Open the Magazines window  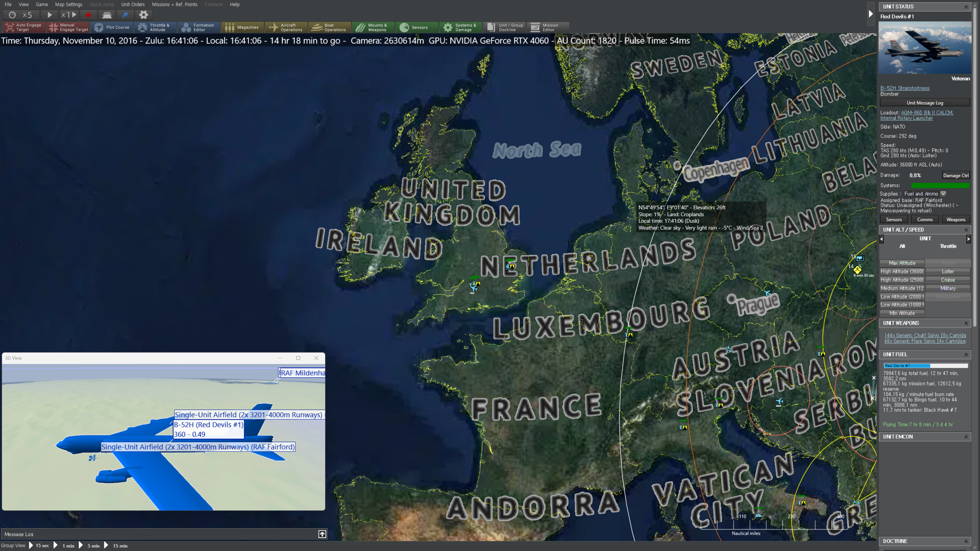pyautogui.click(x=243, y=27)
